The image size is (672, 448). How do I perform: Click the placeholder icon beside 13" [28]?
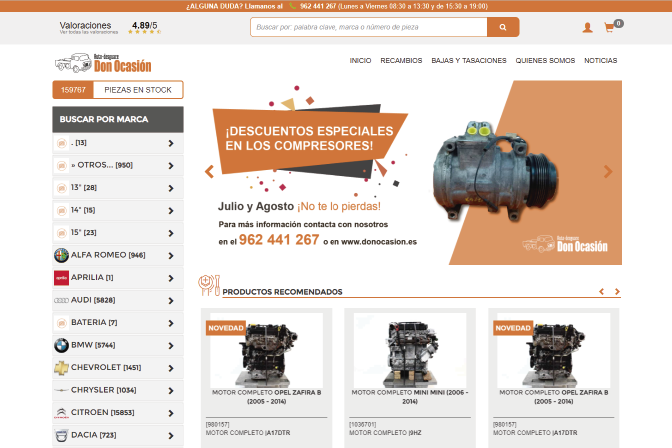pos(61,188)
